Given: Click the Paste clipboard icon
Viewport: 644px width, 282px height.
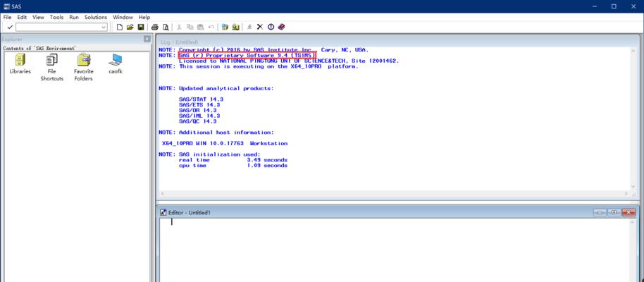Looking at the screenshot, I should [x=200, y=27].
